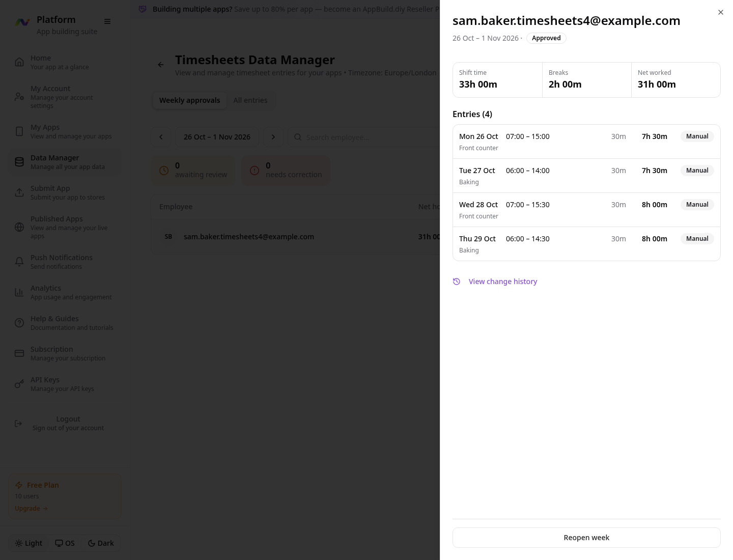The image size is (733, 560).
Task: Select the Wed 28 Oct entry row
Action: pyautogui.click(x=586, y=210)
